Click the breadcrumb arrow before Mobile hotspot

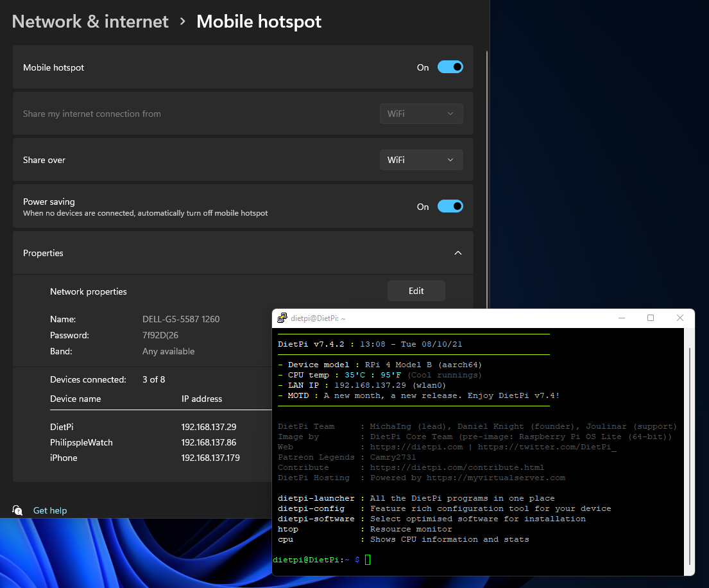(183, 22)
